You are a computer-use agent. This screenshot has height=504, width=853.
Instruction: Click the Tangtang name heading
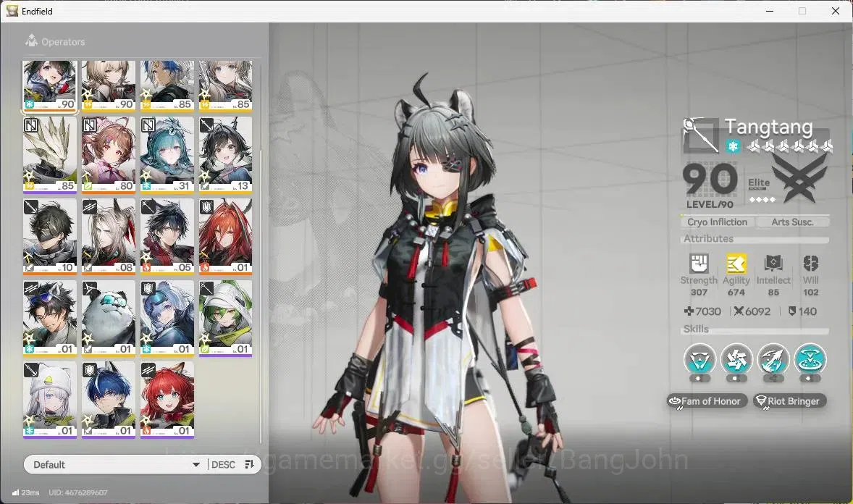click(x=769, y=128)
